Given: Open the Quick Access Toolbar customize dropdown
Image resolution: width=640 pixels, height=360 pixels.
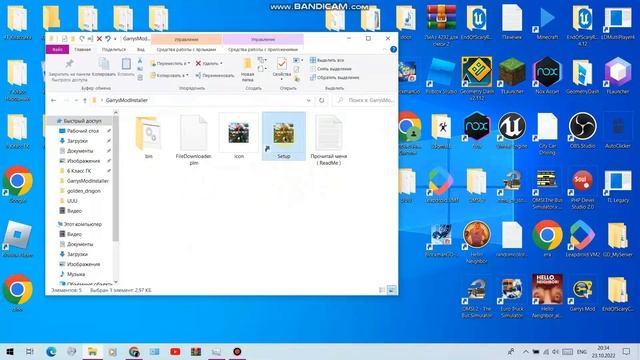Looking at the screenshot, I should point(116,39).
